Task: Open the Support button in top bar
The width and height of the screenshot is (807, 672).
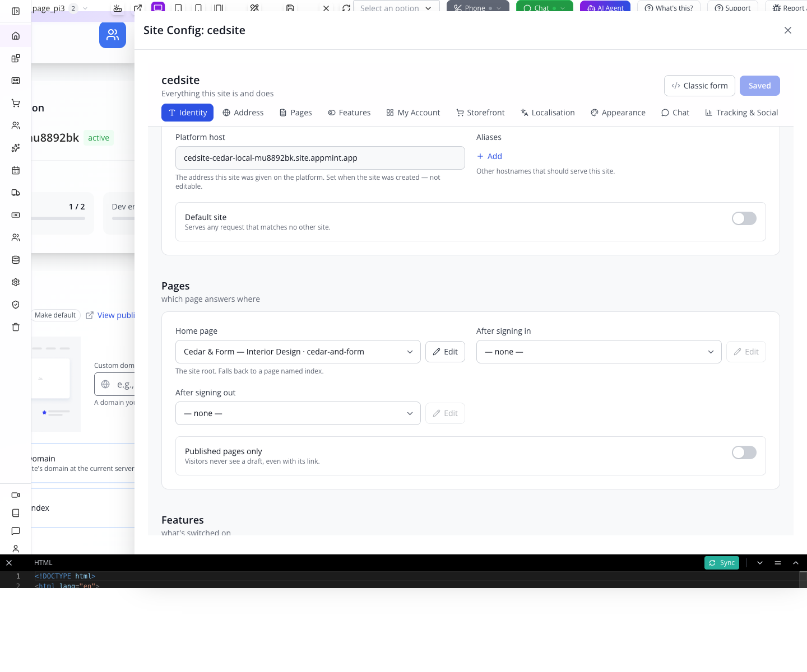Action: 732,8
